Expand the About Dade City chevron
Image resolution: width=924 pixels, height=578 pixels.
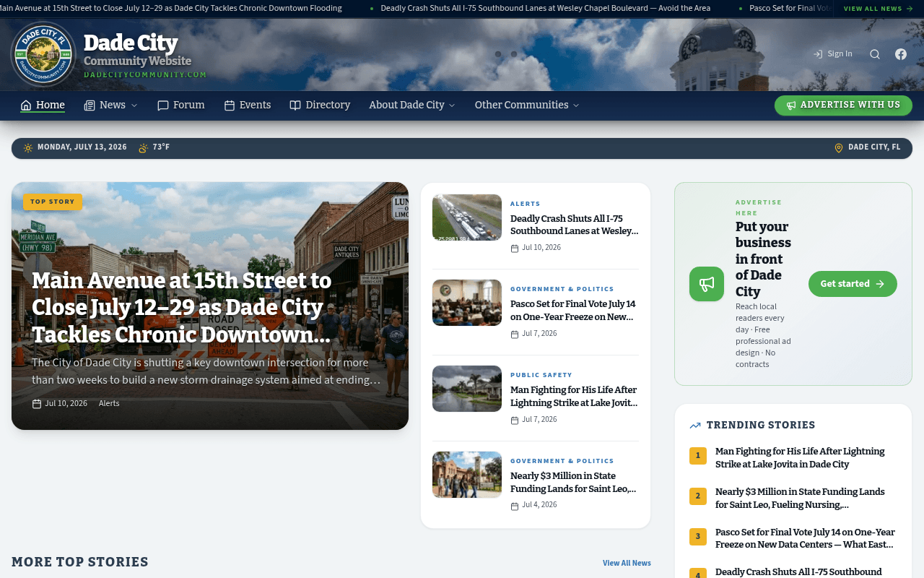452,105
